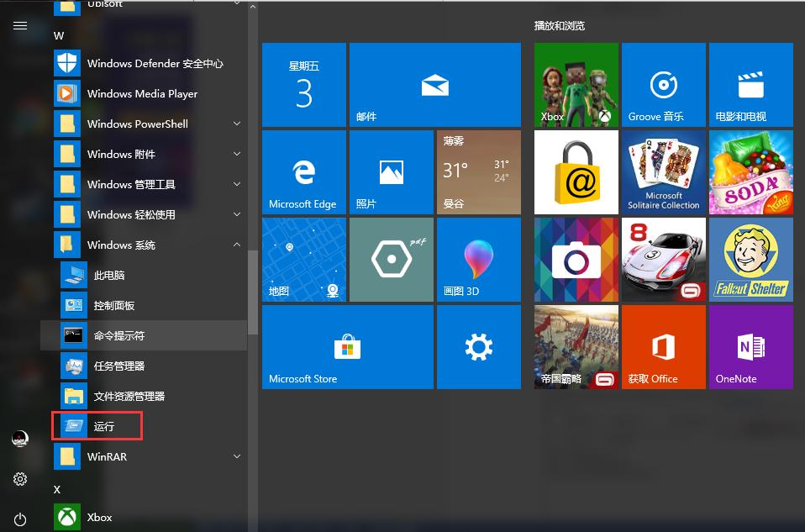Click the 播放和浏览 group header

click(x=560, y=26)
